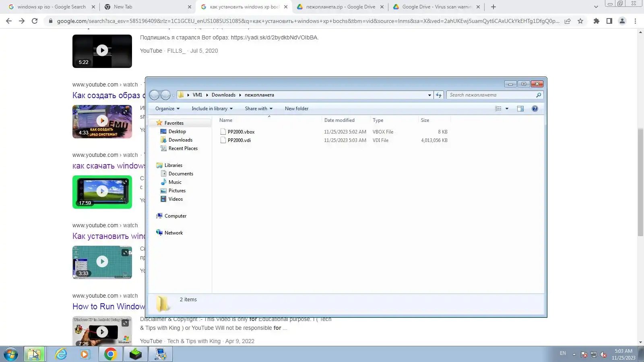Screen dimensions: 644x362
Task: Click Downloads in Explorer breadcrumb path
Action: click(223, 95)
